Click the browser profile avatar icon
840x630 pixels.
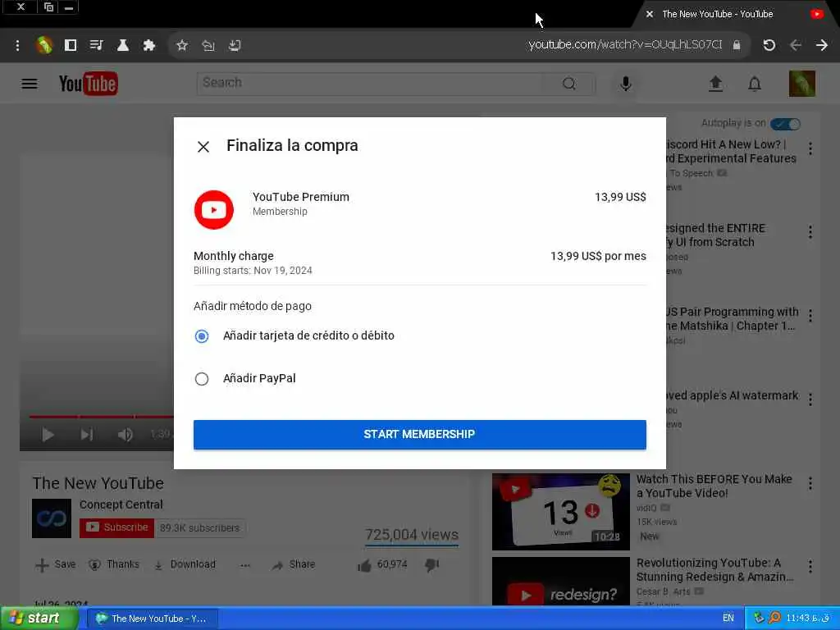click(44, 45)
